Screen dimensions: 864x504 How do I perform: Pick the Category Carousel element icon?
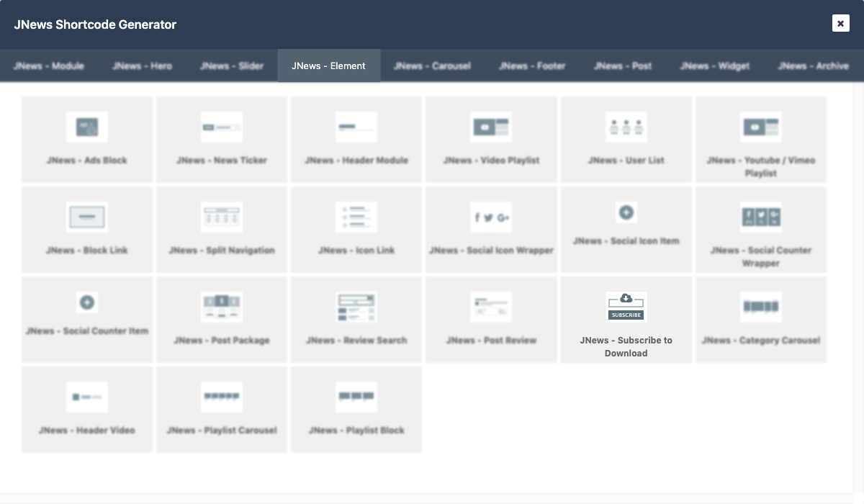pos(760,307)
